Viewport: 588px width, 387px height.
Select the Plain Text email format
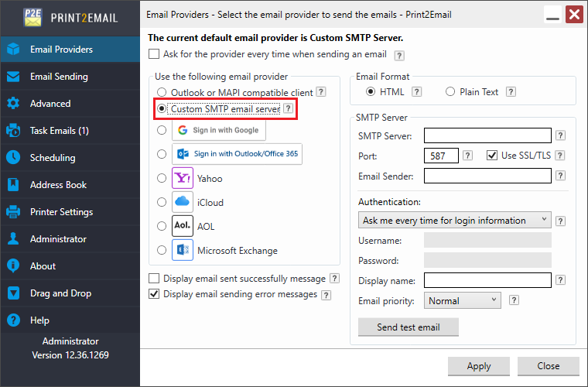coord(451,92)
